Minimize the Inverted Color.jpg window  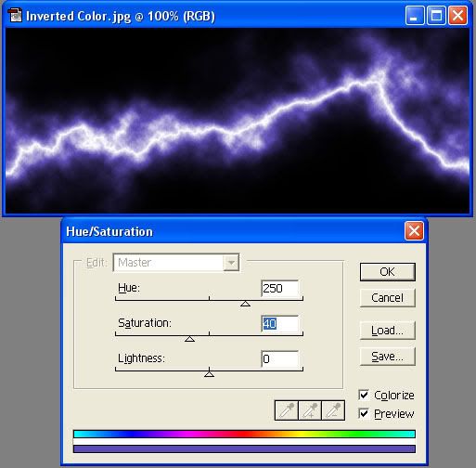[415, 16]
